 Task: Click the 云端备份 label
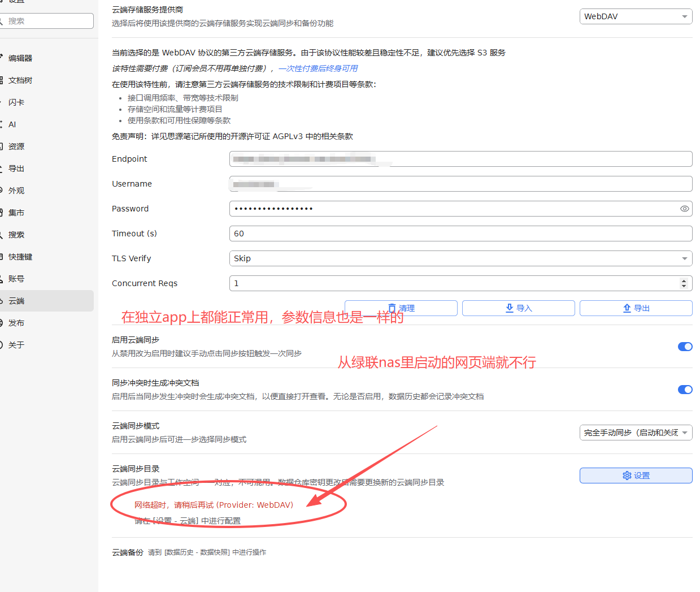tap(128, 552)
